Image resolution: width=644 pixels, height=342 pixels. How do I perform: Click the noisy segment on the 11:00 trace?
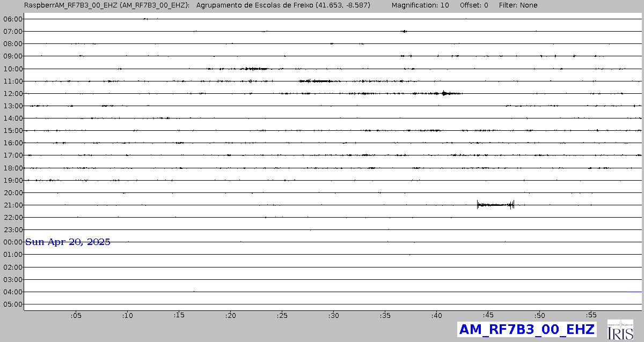(319, 81)
